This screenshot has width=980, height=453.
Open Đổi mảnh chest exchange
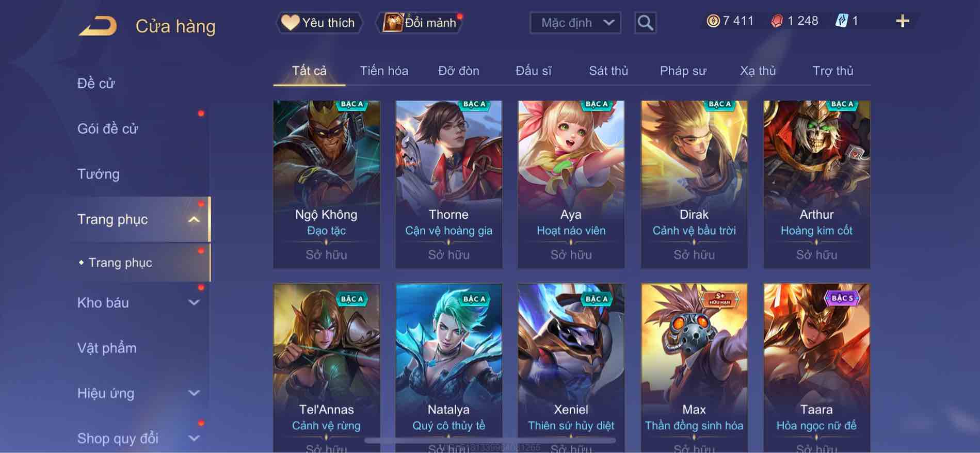[420, 23]
